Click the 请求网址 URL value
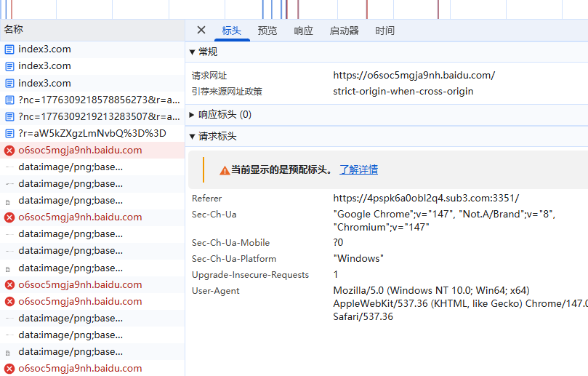Image resolution: width=588 pixels, height=376 pixels. point(414,75)
